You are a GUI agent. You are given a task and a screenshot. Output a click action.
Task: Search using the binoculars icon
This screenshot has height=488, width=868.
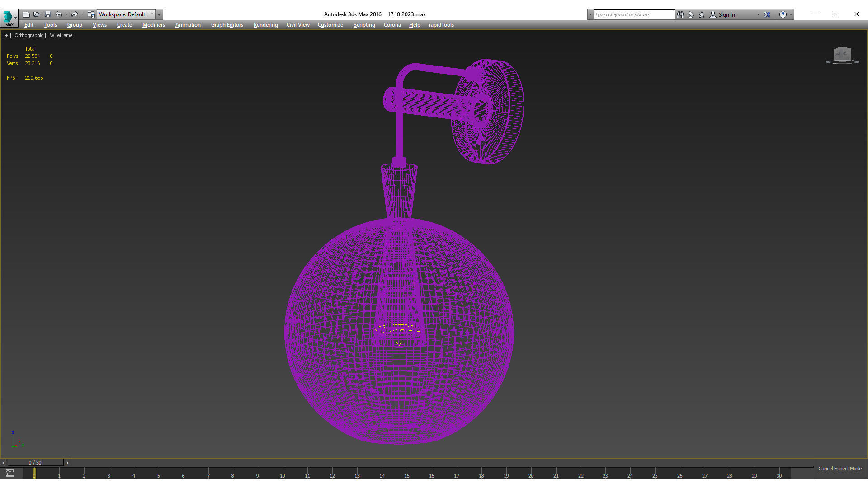[680, 14]
